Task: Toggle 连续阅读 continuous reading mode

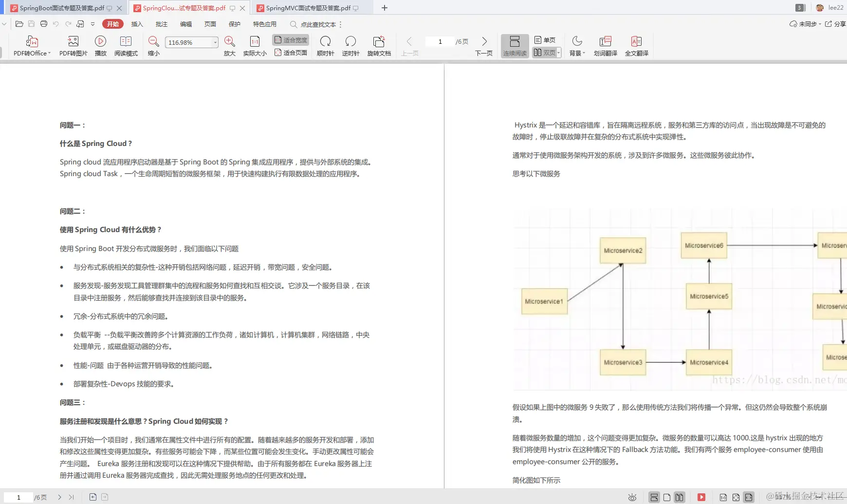Action: (x=514, y=45)
